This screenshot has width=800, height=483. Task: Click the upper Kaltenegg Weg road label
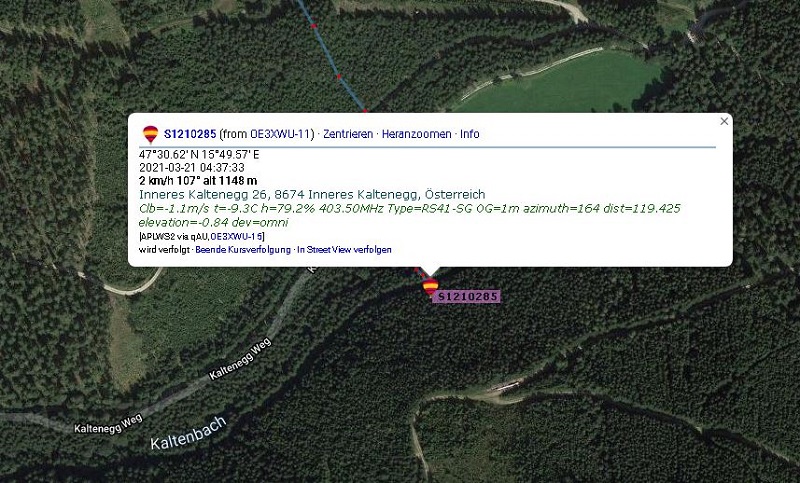tap(240, 360)
